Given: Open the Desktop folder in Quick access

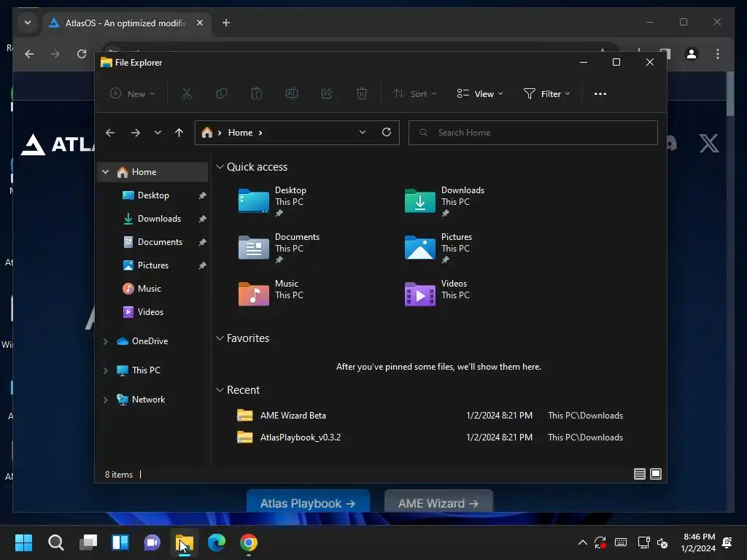Looking at the screenshot, I should [273, 201].
